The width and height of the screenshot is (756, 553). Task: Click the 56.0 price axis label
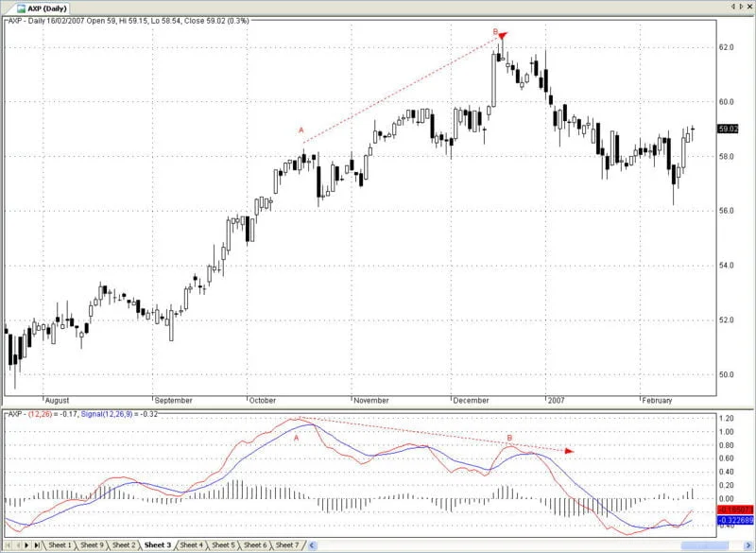726,211
